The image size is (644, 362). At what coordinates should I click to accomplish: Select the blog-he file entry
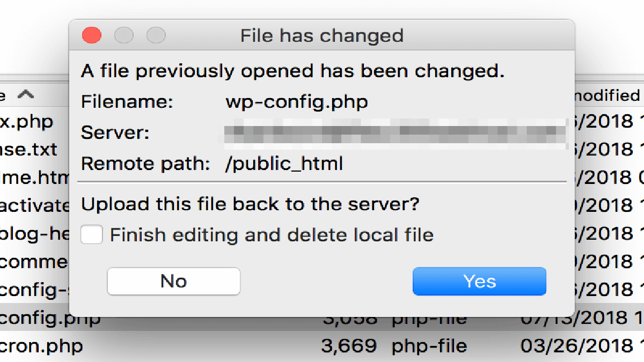[x=35, y=234]
